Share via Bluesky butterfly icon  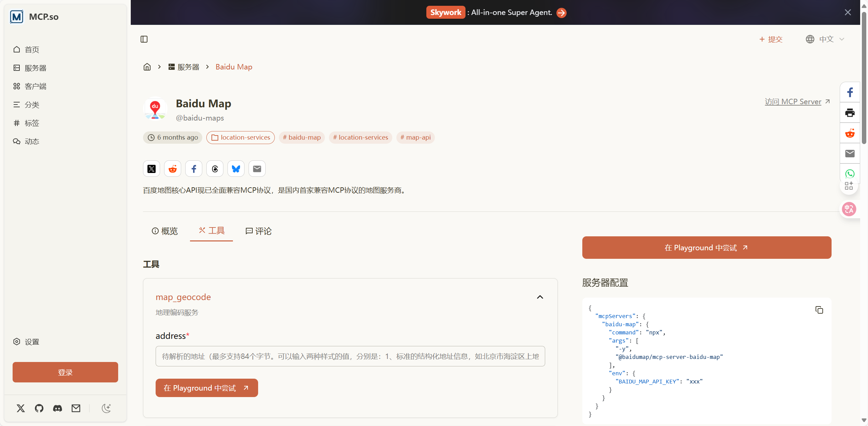[x=236, y=169]
